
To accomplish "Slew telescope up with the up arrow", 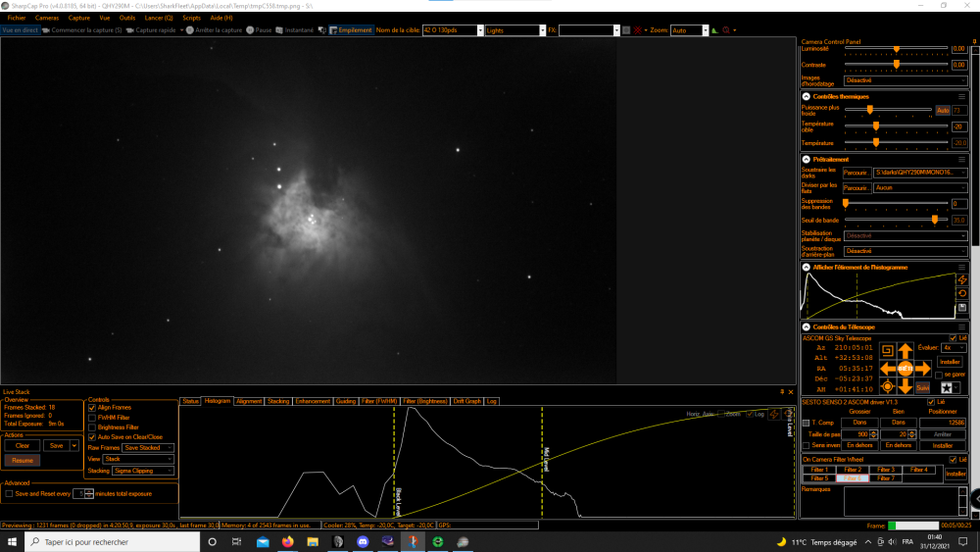I will 905,351.
